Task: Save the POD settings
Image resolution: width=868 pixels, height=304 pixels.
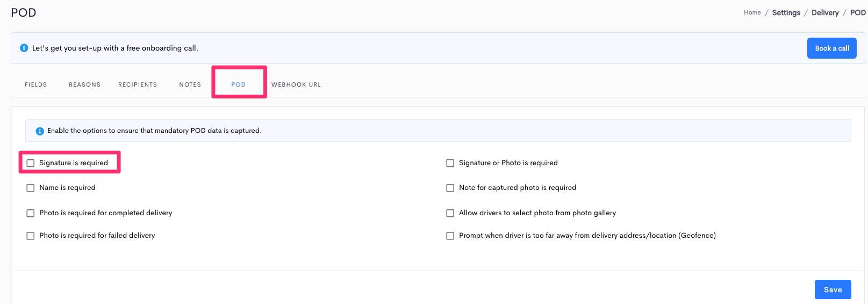Action: pos(833,289)
